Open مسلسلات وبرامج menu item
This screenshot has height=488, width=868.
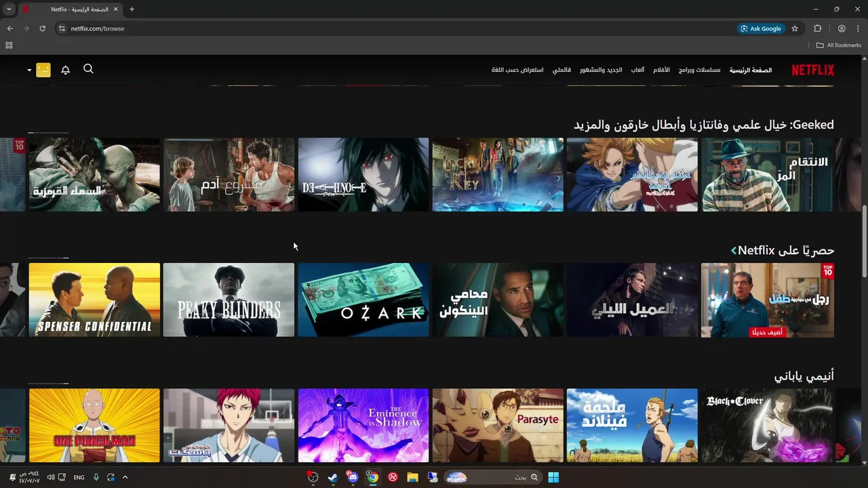[699, 70]
